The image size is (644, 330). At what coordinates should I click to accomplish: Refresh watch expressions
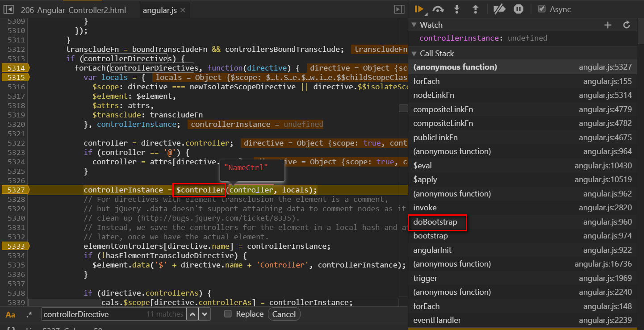pyautogui.click(x=627, y=25)
